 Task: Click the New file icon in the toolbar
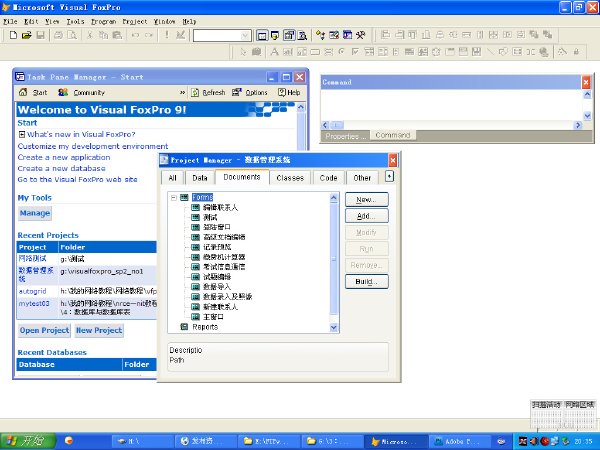coord(13,36)
